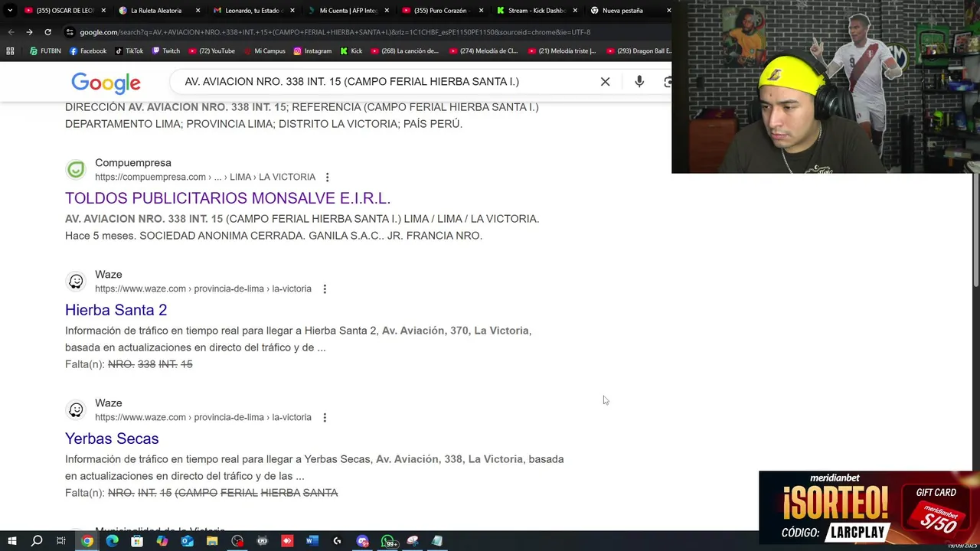Clear the search query with X

605,82
